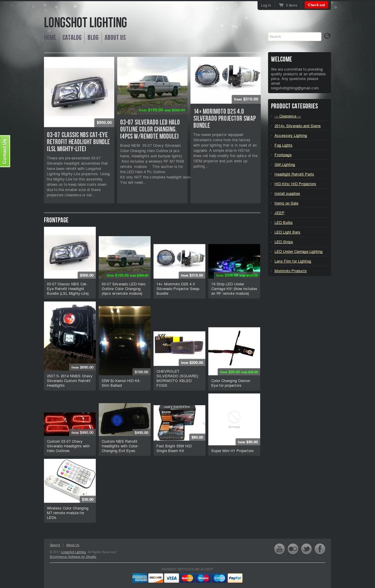Expand the Morimoto Products category arrow
This screenshot has width=375, height=588.
point(271,270)
